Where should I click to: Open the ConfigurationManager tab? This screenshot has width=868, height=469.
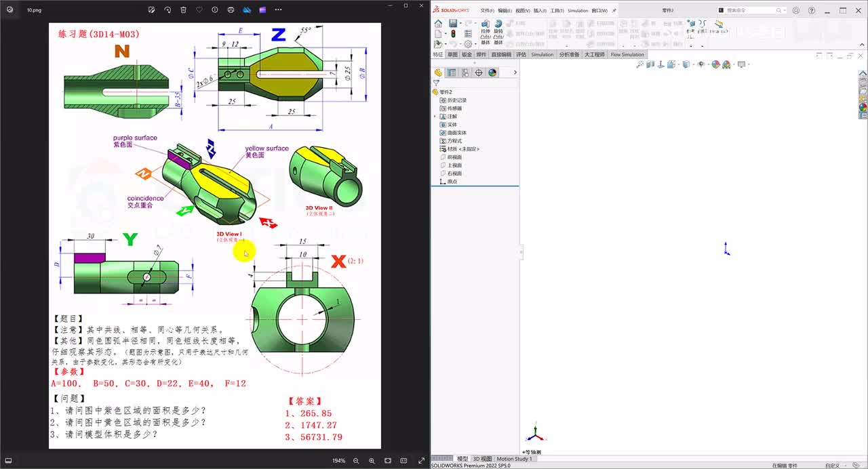465,73
